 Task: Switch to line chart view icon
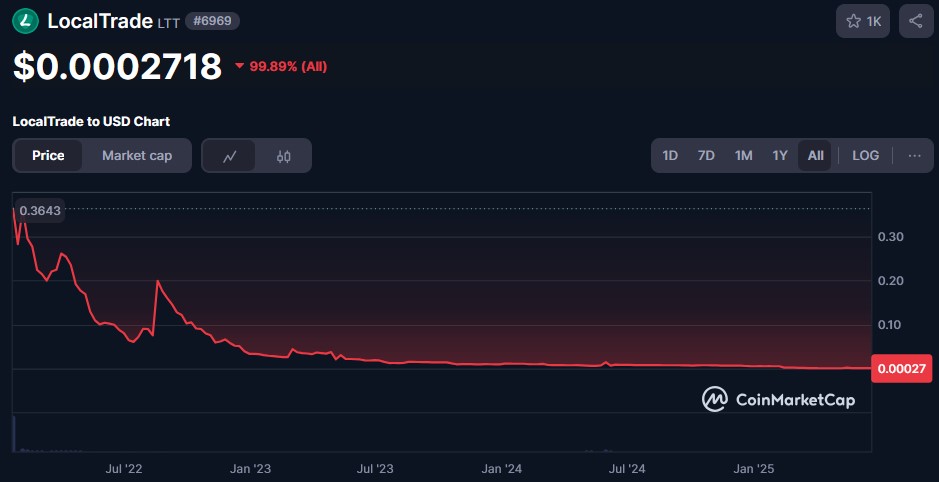click(229, 156)
